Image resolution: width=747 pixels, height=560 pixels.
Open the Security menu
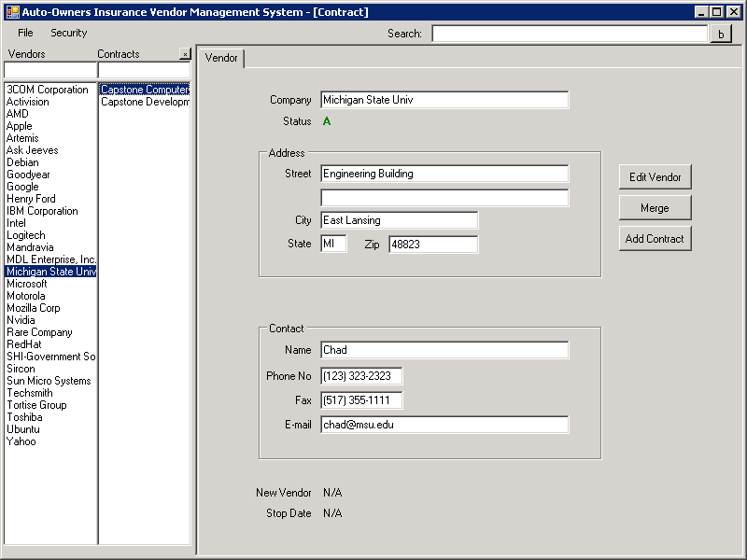coord(68,33)
